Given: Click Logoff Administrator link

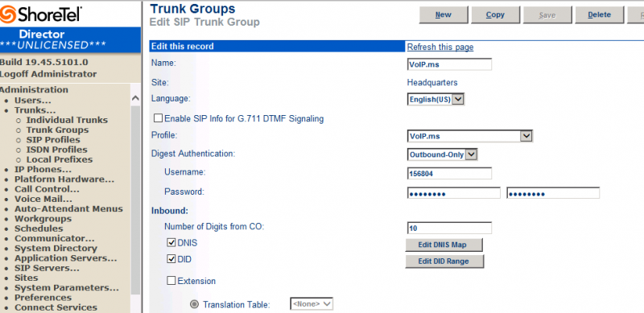Looking at the screenshot, I should (x=48, y=74).
